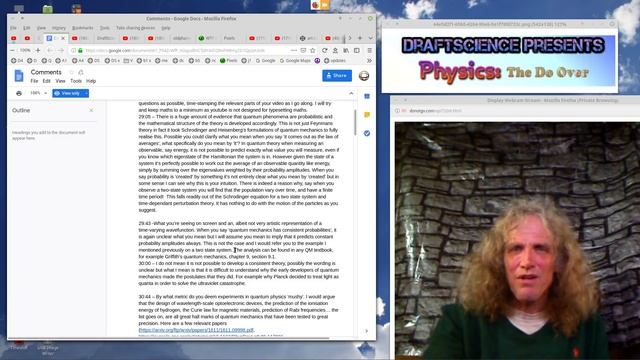Open the page actions three-dot menu
Image resolution: width=640 pixels, height=360 pixels.
click(x=294, y=50)
